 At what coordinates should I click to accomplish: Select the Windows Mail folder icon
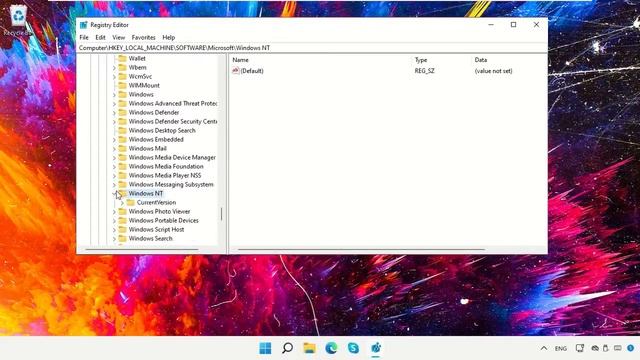point(122,148)
